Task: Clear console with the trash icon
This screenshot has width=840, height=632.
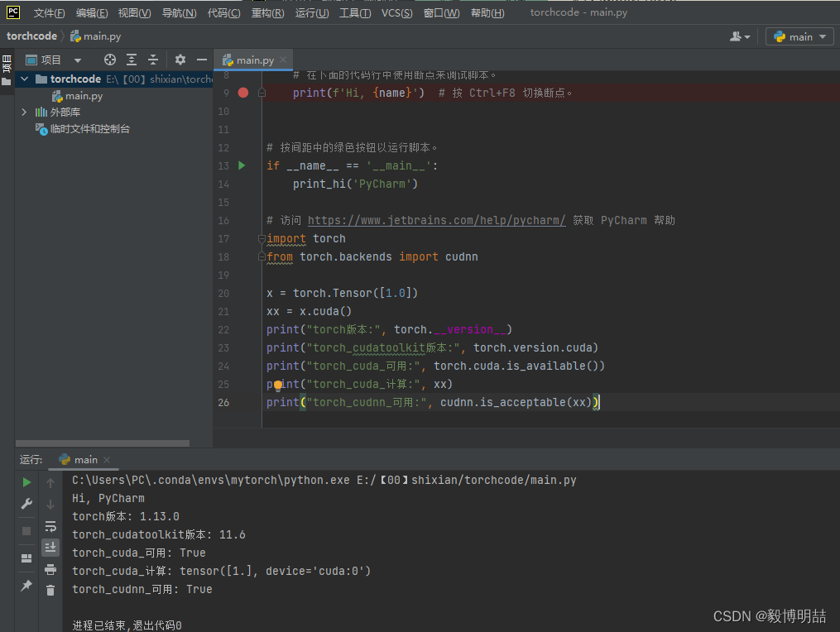Action: tap(50, 590)
